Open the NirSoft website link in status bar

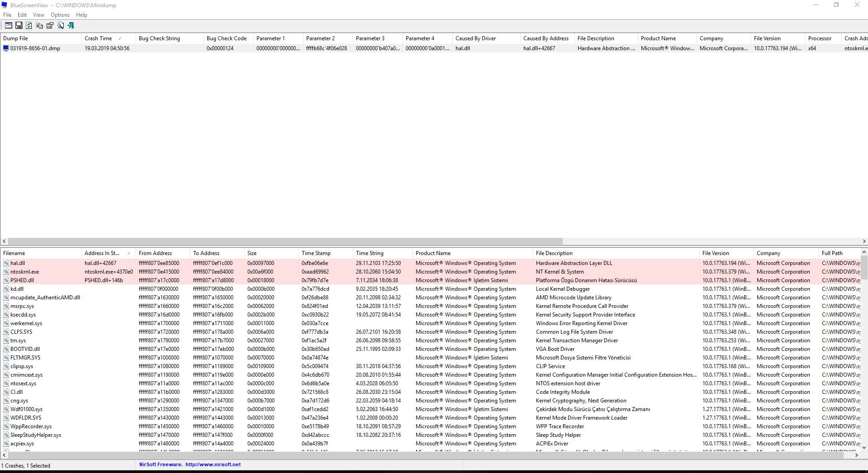pyautogui.click(x=213, y=464)
